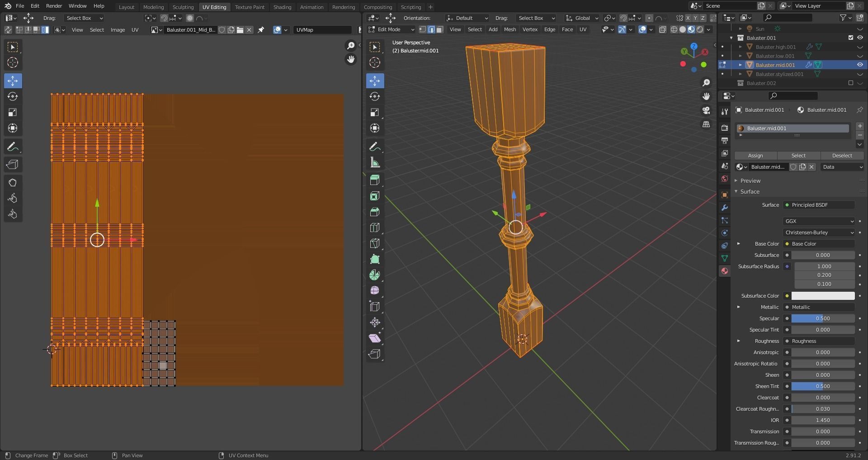868x460 pixels.
Task: Select the Edge Slide tool
Action: coord(375,306)
